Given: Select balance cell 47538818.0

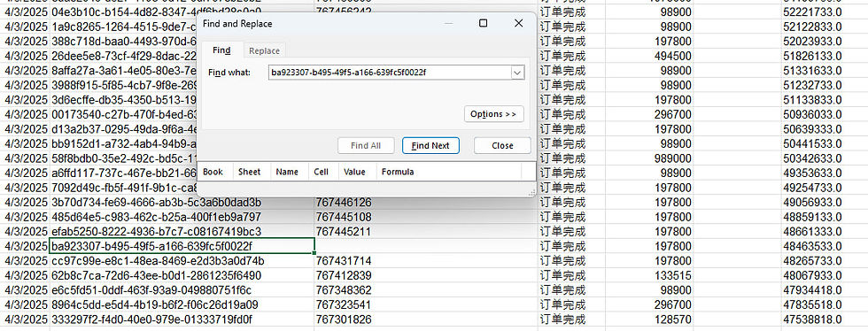Looking at the screenshot, I should click(x=825, y=319).
